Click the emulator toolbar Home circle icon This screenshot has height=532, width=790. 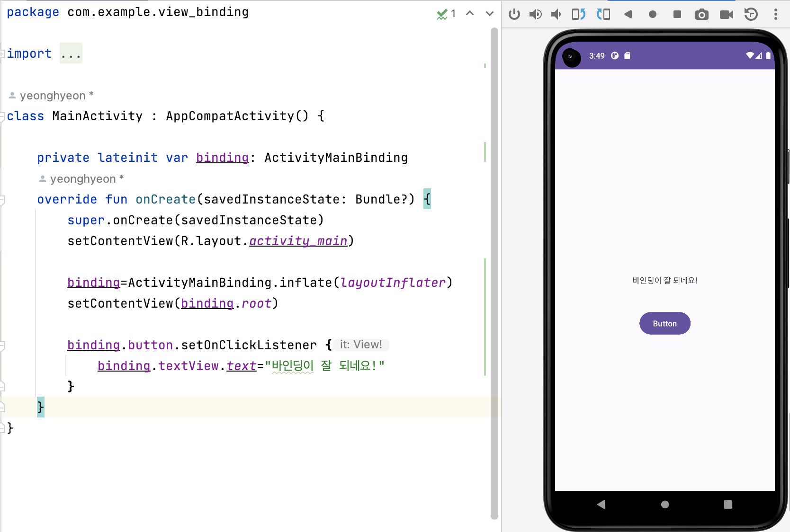point(653,14)
